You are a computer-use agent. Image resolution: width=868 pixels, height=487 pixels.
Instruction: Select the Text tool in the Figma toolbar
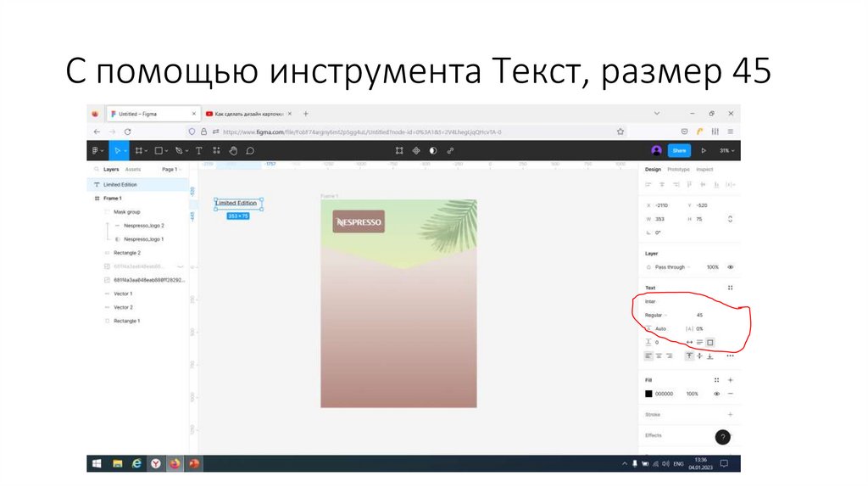(199, 150)
